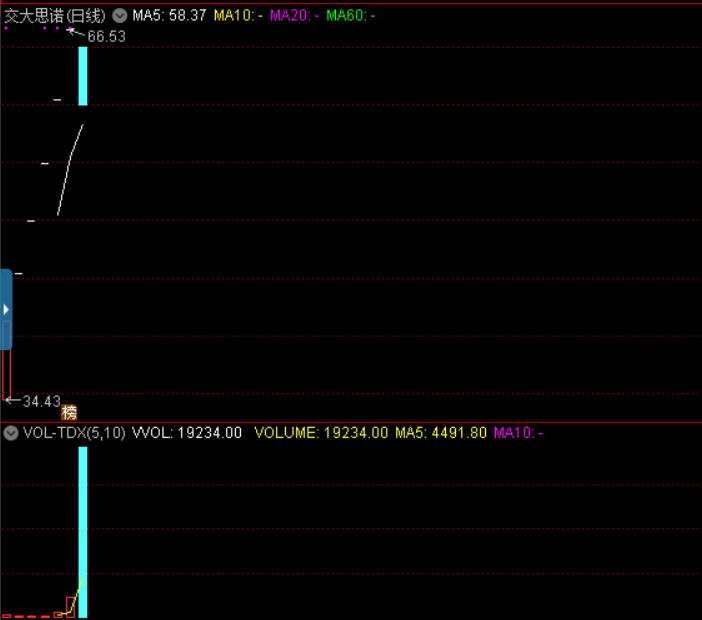
Task: Open the dropdown next to 交大思诺(日线)
Action: 120,16
